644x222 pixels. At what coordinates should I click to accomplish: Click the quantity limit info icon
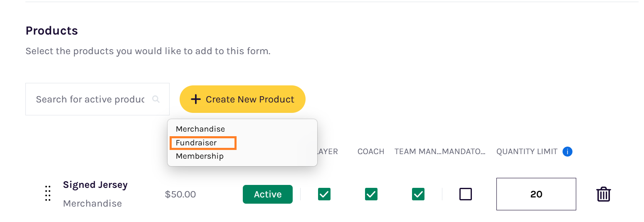pyautogui.click(x=567, y=152)
